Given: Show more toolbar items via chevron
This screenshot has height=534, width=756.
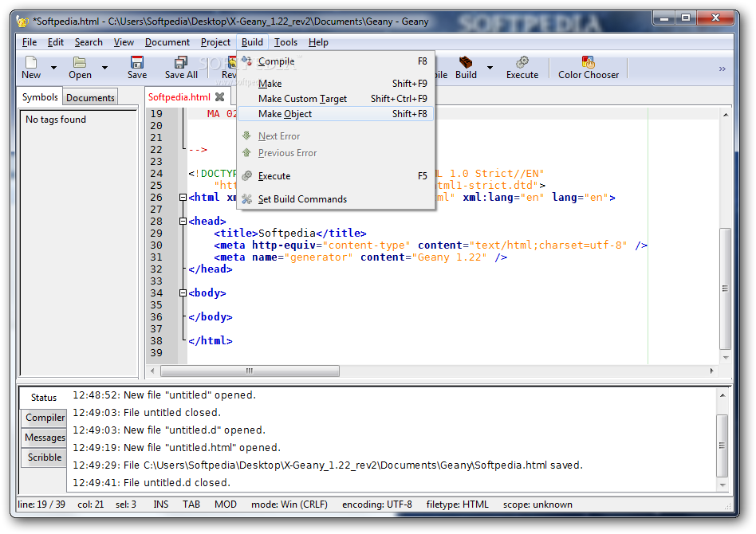Looking at the screenshot, I should pos(723,69).
